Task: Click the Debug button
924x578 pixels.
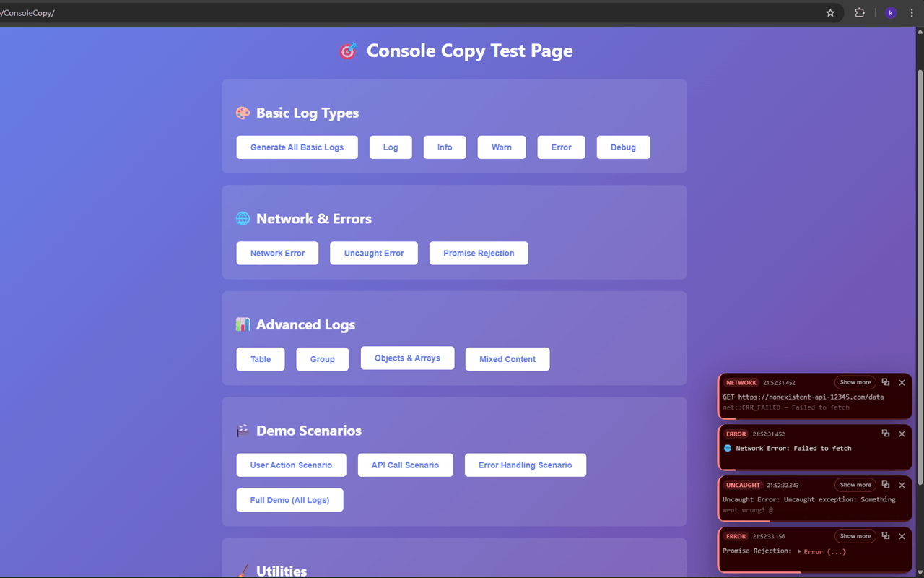Action: (x=624, y=147)
